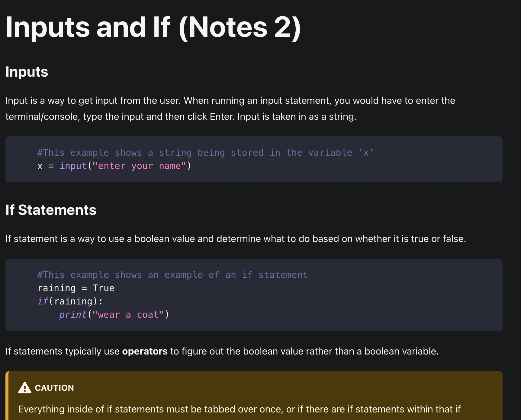
Task: Click the caution text about tabbing over
Action: (239, 409)
